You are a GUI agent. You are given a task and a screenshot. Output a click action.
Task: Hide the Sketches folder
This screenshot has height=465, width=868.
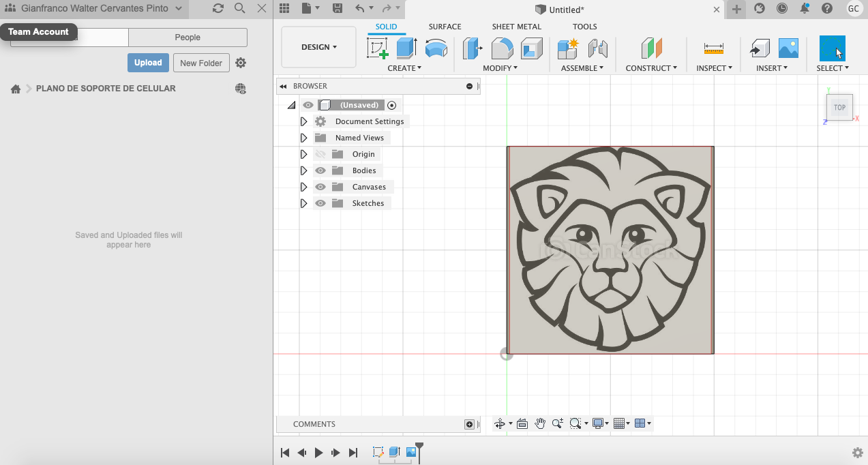[320, 203]
